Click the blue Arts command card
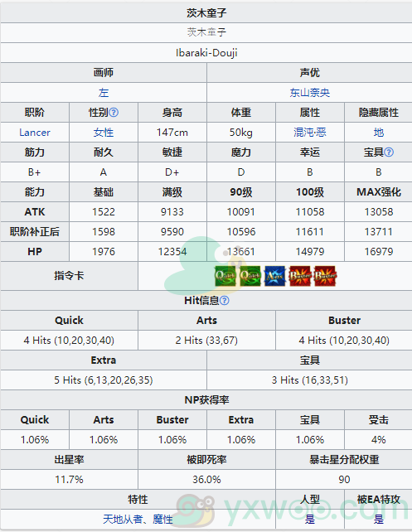Screen dimensions: 412x532 (275, 276)
